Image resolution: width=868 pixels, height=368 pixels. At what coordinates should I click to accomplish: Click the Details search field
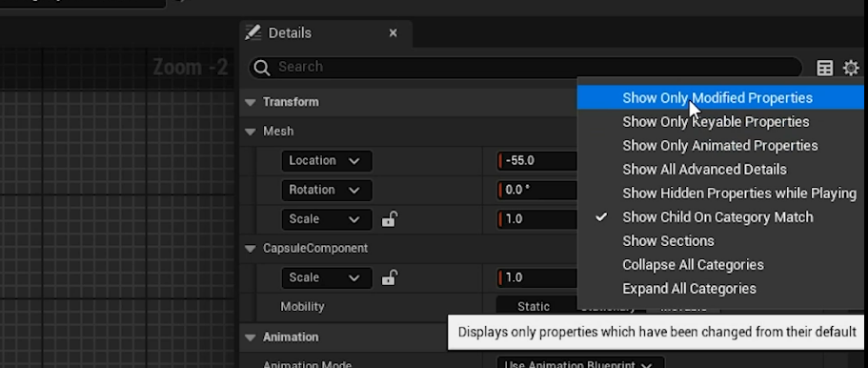[x=525, y=67]
